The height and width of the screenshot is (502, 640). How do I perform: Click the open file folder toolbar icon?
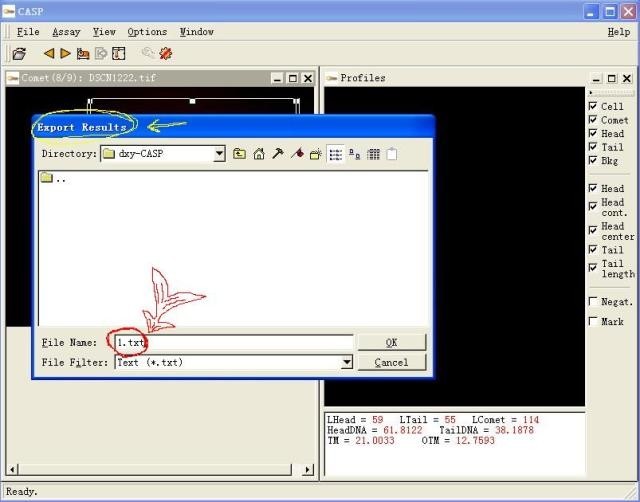coord(19,54)
